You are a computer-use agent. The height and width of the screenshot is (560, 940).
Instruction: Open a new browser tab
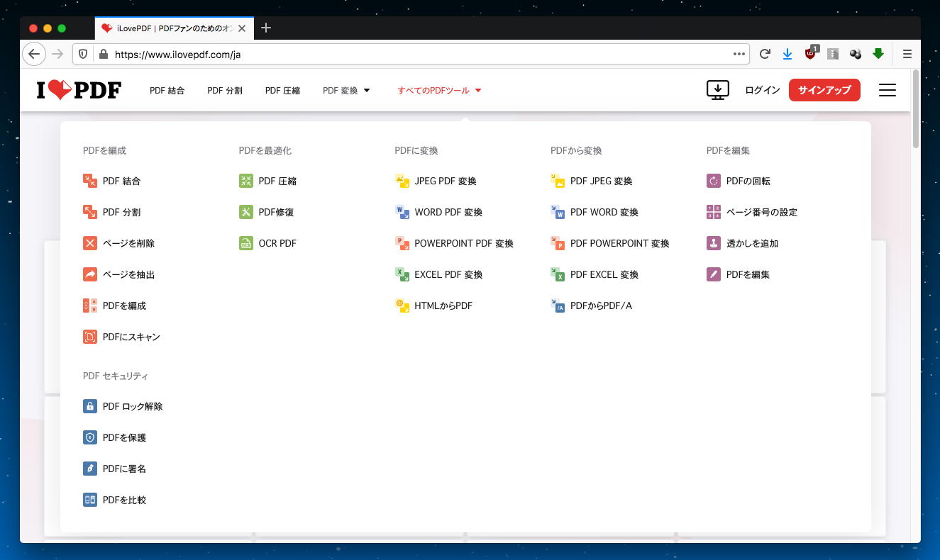pyautogui.click(x=266, y=28)
